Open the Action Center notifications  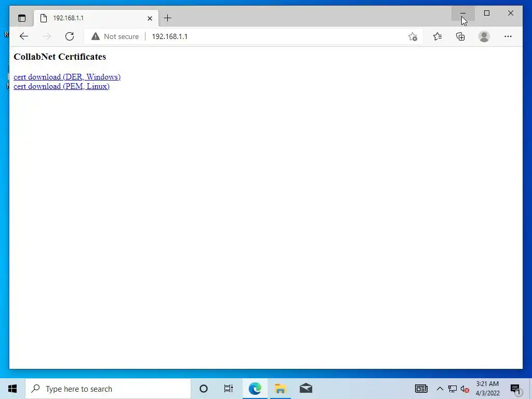pos(515,389)
